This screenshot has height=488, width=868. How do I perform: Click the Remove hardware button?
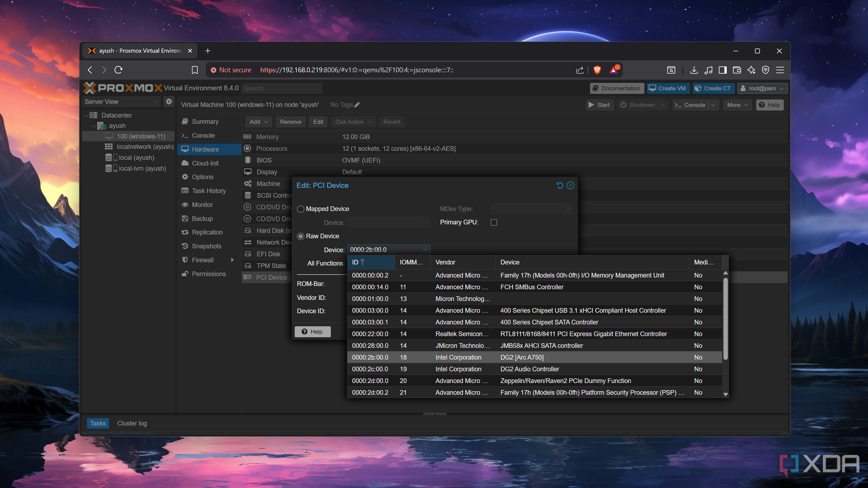[290, 122]
